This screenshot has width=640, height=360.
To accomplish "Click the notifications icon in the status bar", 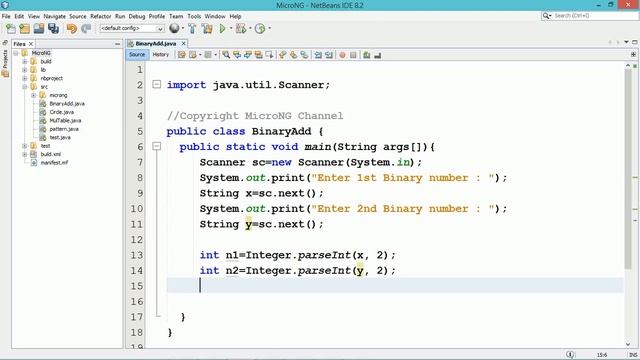I will click(x=570, y=354).
